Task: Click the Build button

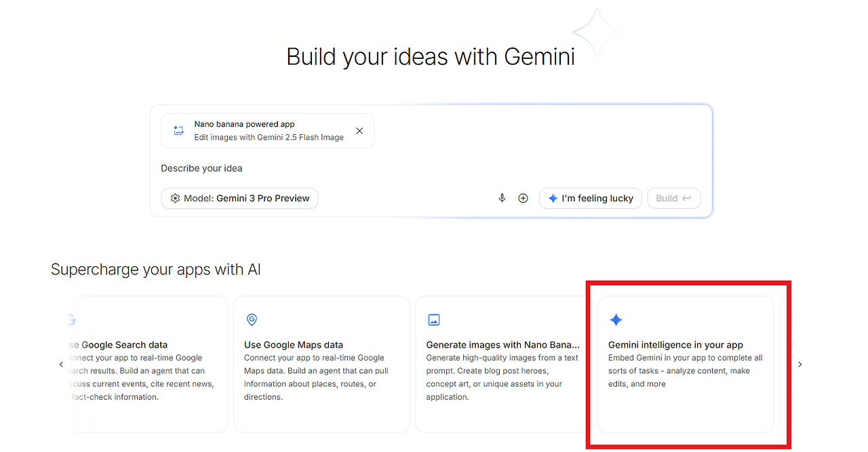Action: pyautogui.click(x=673, y=199)
